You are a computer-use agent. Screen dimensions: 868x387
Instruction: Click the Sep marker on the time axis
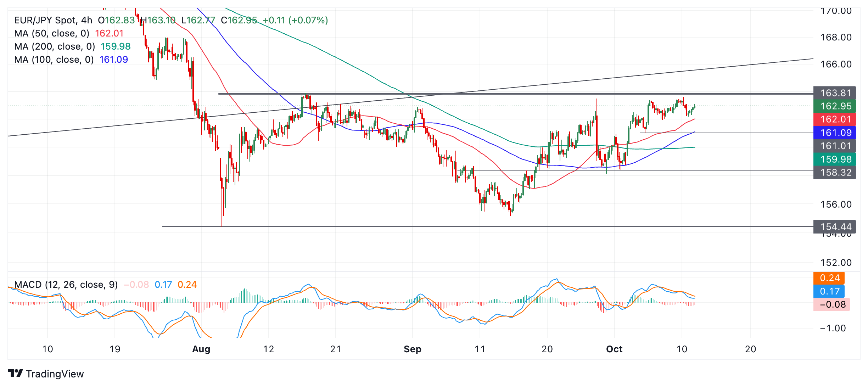point(413,349)
